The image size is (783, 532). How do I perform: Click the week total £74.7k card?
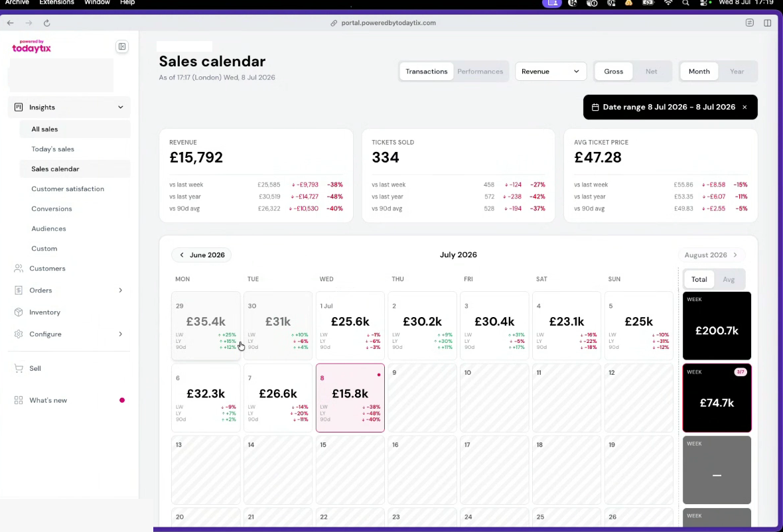coord(717,398)
